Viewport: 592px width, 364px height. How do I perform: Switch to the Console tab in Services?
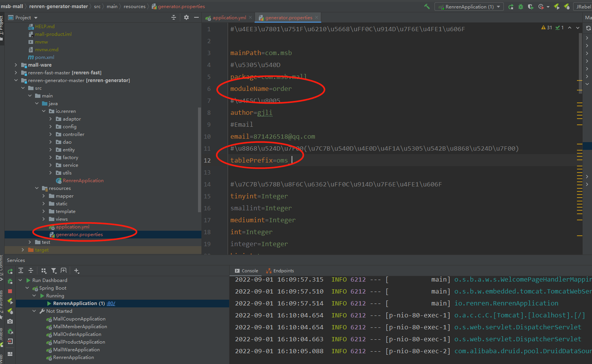pyautogui.click(x=246, y=271)
